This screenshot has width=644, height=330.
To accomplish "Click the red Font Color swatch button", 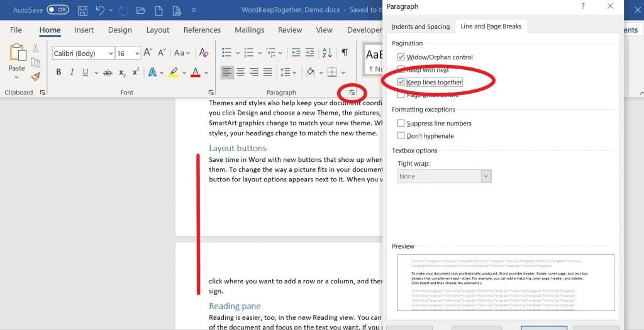I will [x=196, y=72].
